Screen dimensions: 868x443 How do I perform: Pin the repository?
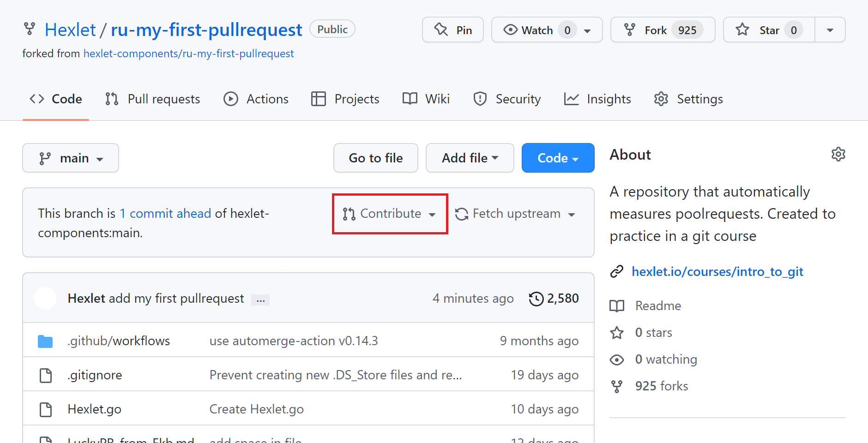452,30
